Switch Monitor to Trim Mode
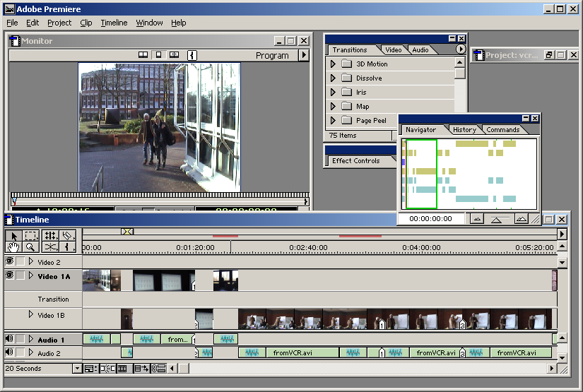This screenshot has height=392, width=583. (174, 55)
